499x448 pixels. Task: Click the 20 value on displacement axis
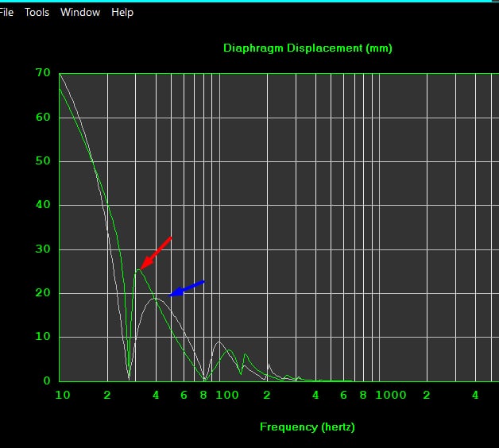pyautogui.click(x=43, y=293)
